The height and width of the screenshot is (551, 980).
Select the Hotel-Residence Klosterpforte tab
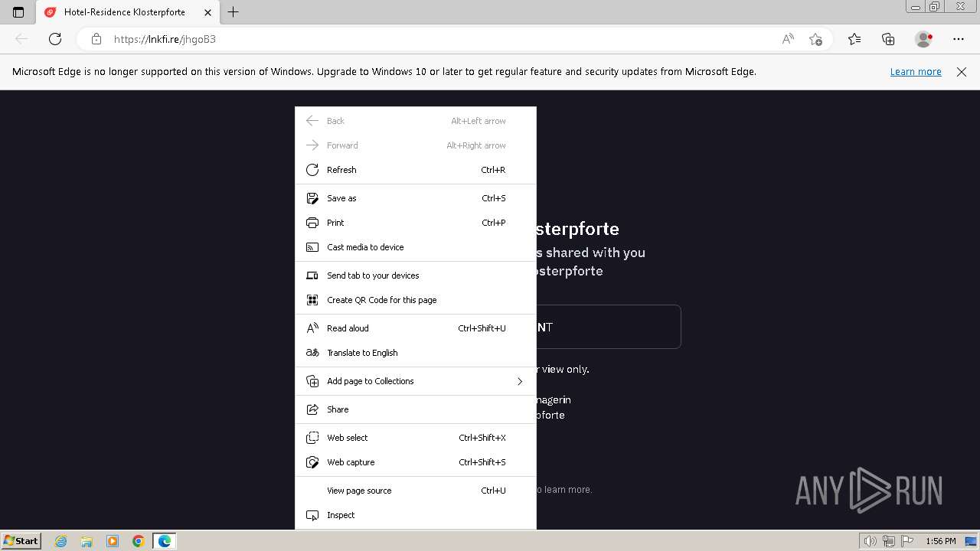(126, 12)
